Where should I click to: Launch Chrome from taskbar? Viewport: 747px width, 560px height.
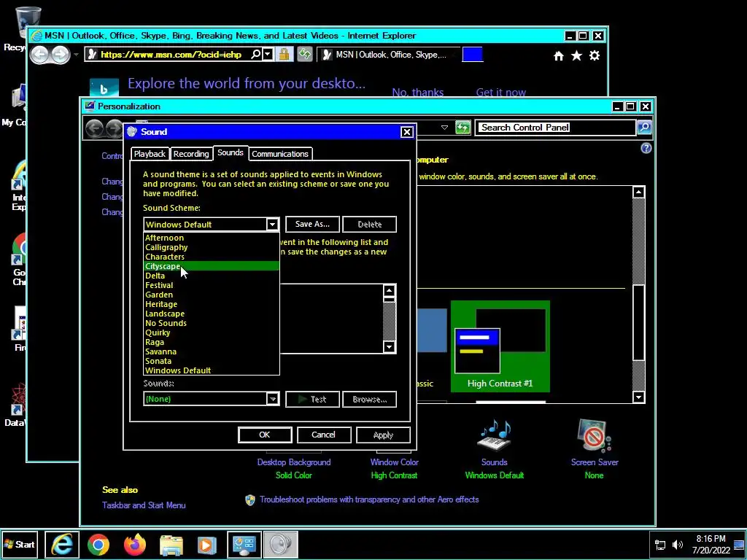(98, 545)
